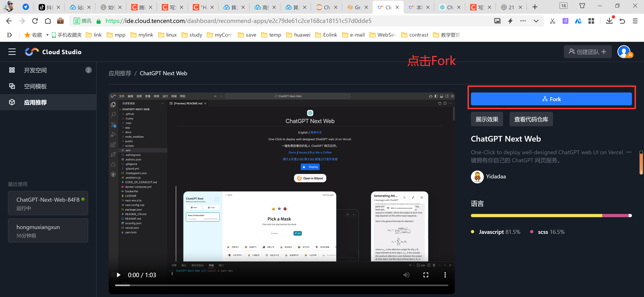Play the demo video

pos(119,275)
